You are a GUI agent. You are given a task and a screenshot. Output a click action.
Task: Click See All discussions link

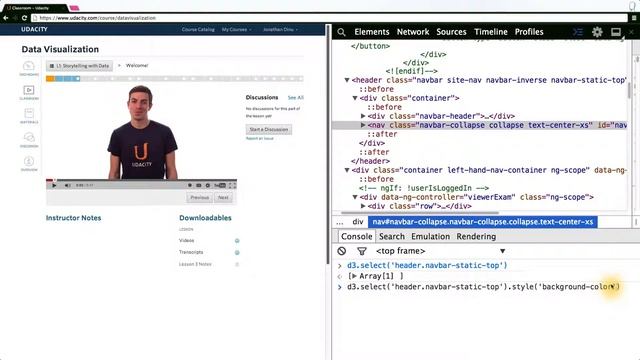tap(296, 98)
